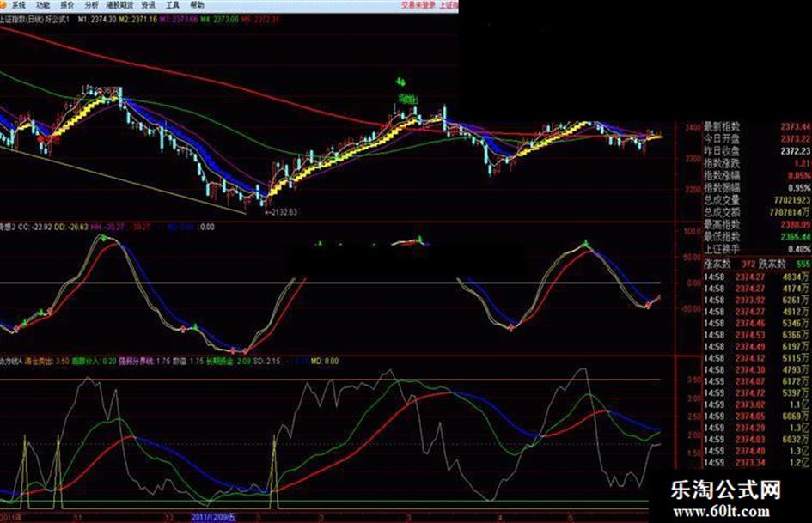812x523 pixels.
Task: Click the 2132.63 low price label
Action: 281,212
